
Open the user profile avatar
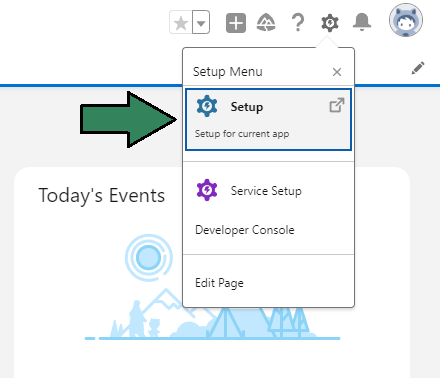coord(406,20)
